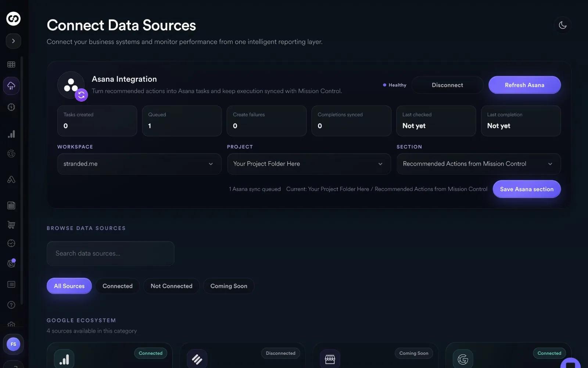
Task: Select the All Sources filter tab
Action: (x=69, y=286)
